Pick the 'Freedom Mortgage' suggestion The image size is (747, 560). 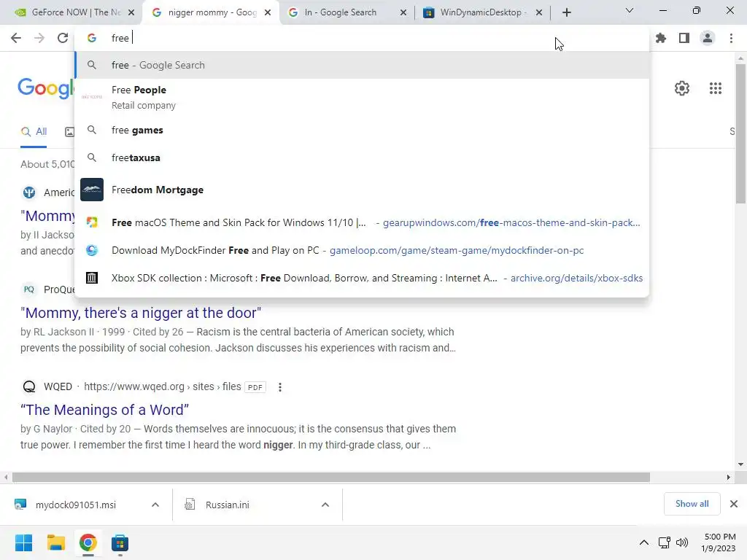pos(362,190)
